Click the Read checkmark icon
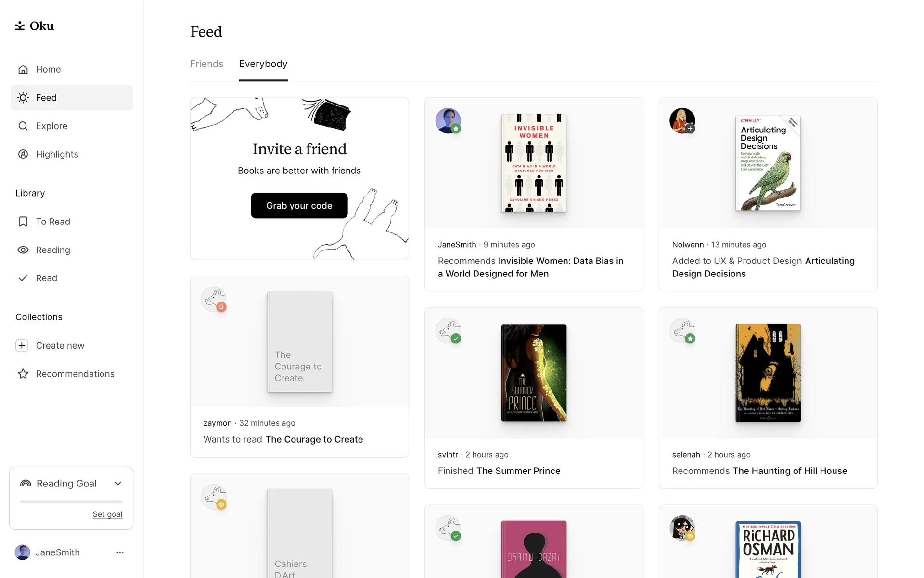The image size is (924, 578). (x=23, y=278)
